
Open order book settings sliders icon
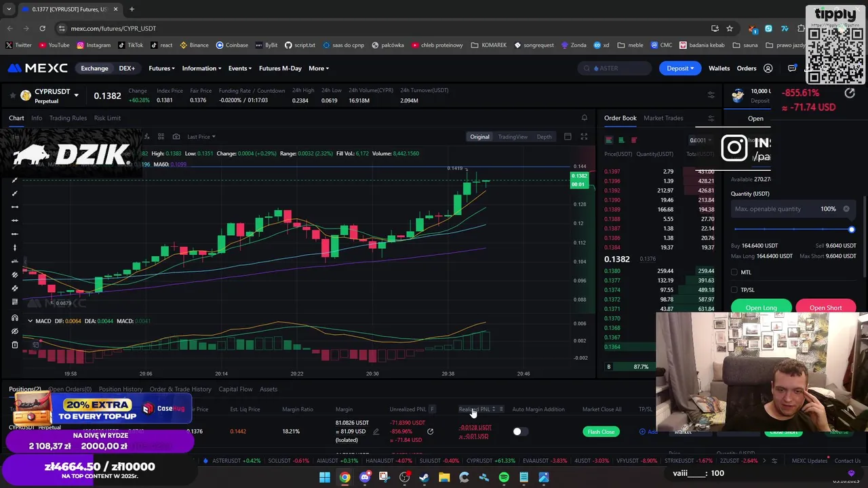[711, 118]
